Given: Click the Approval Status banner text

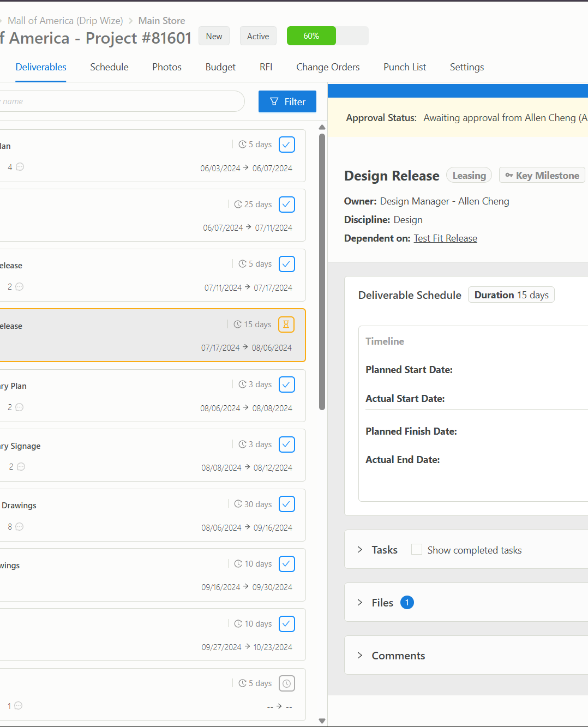Looking at the screenshot, I should coord(467,118).
